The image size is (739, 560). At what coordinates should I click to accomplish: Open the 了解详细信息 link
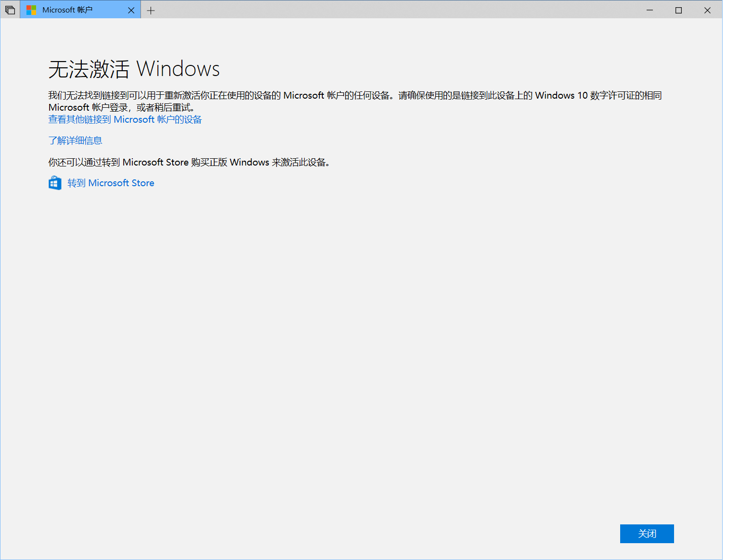click(x=75, y=140)
